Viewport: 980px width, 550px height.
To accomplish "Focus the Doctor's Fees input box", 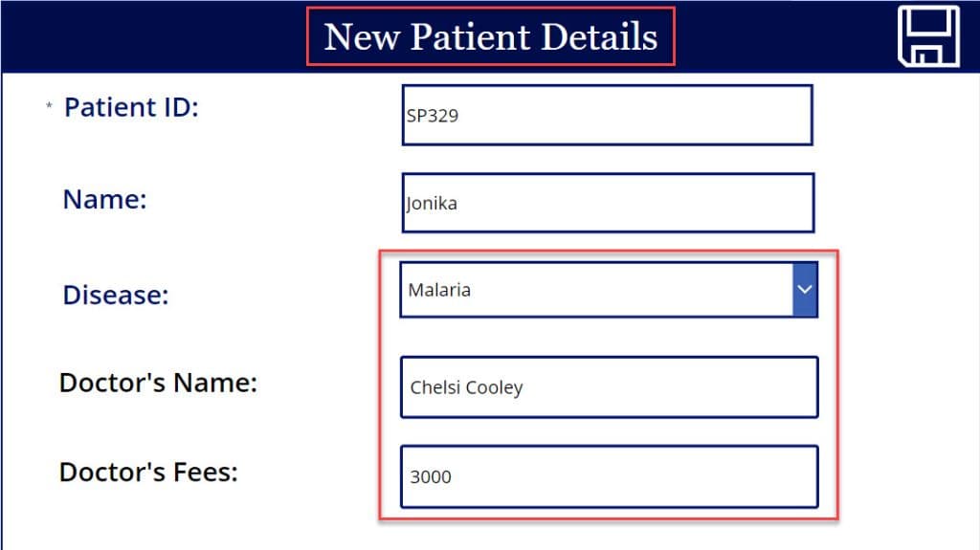I will point(610,476).
